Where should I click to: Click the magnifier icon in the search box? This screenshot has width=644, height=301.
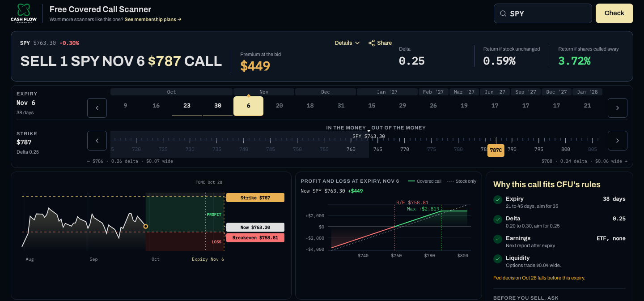[504, 13]
